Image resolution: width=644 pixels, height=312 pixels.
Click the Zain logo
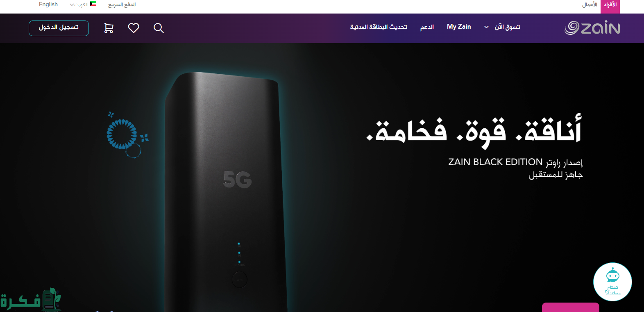(x=592, y=28)
